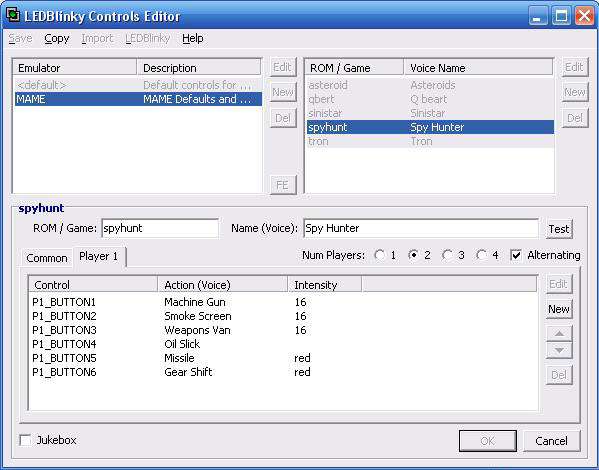
Task: Minimize the LEDBlinky Controls Editor window
Action: pyautogui.click(x=538, y=16)
